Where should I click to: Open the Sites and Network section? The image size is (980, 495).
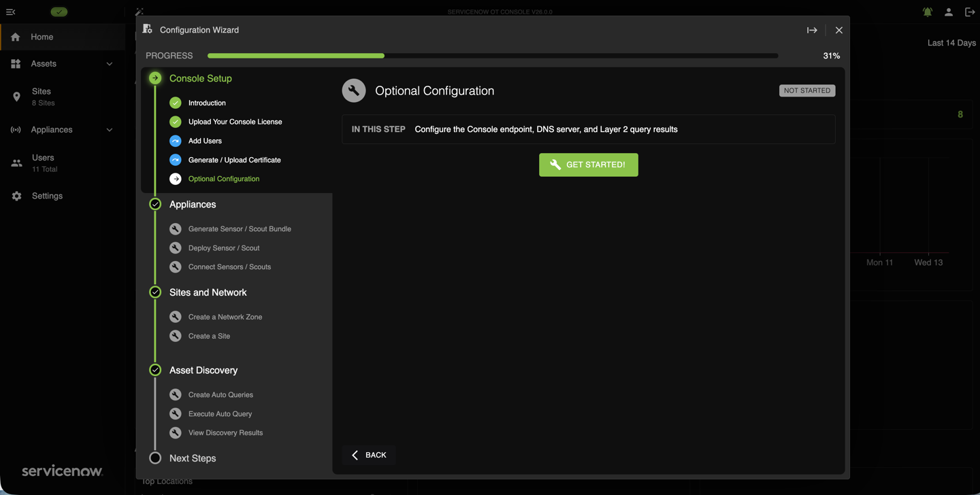click(208, 292)
